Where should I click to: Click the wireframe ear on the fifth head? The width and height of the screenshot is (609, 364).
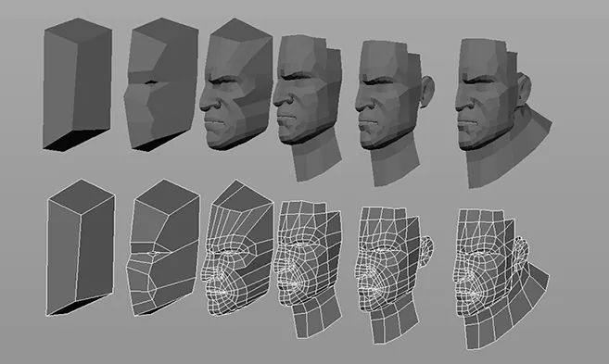click(426, 252)
